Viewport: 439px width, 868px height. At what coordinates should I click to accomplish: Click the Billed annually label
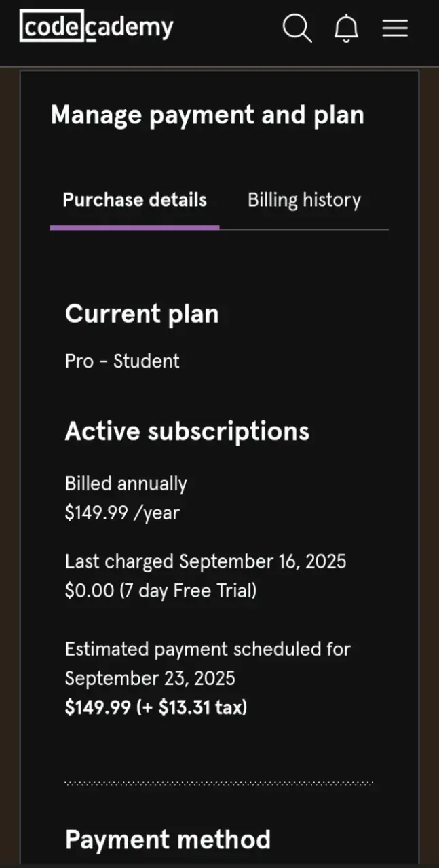tap(126, 484)
